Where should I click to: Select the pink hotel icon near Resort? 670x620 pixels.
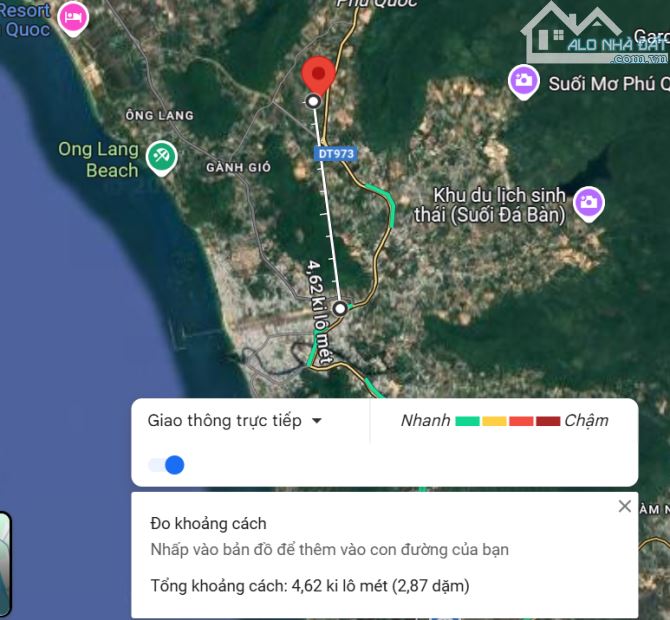72,17
